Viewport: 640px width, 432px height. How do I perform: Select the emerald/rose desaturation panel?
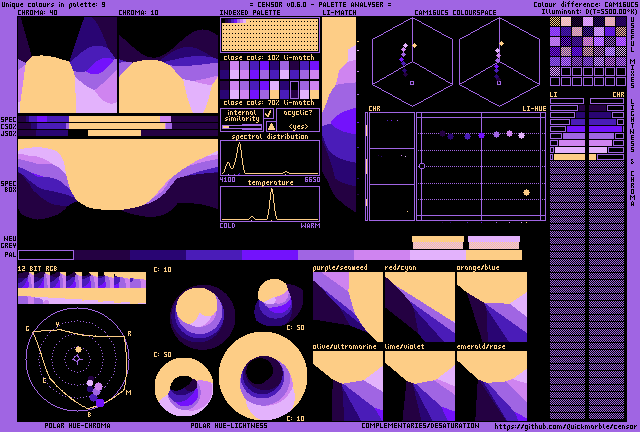coord(491,385)
